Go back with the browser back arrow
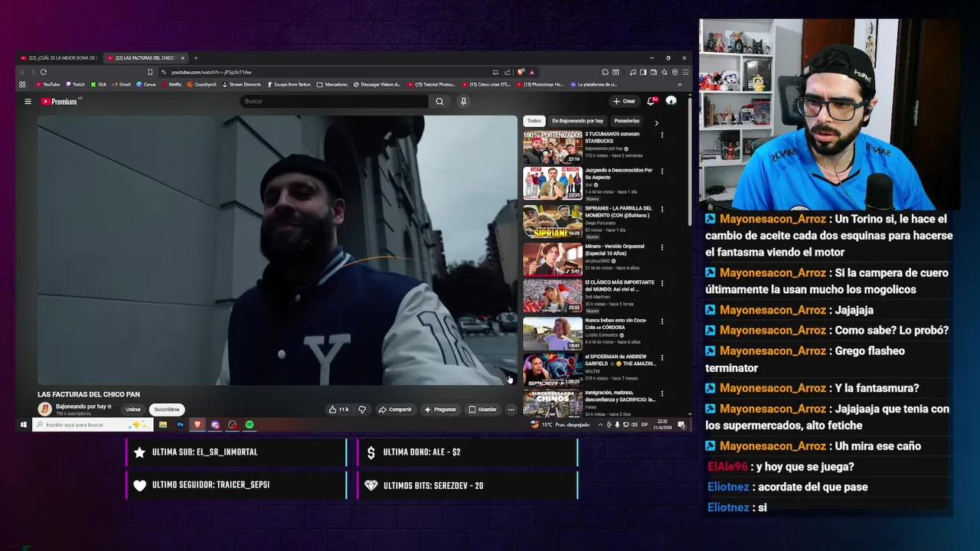The height and width of the screenshot is (551, 980). click(x=22, y=72)
